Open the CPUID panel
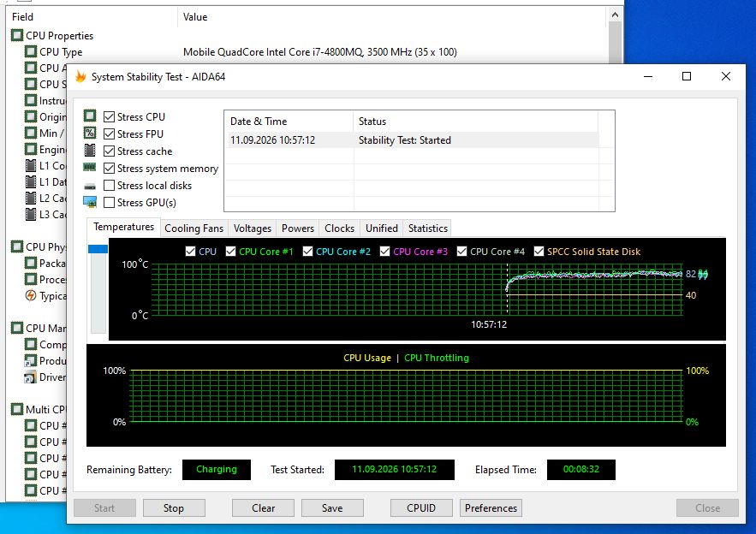756x534 pixels. (421, 508)
